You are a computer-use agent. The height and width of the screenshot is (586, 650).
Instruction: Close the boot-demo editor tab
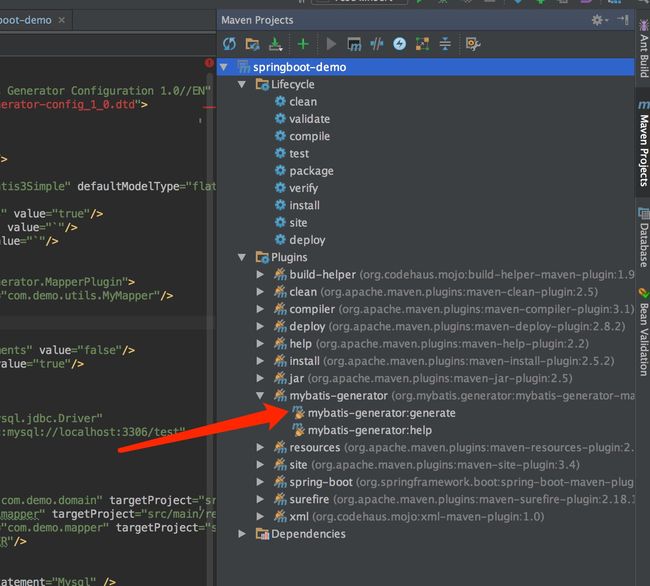point(62,20)
